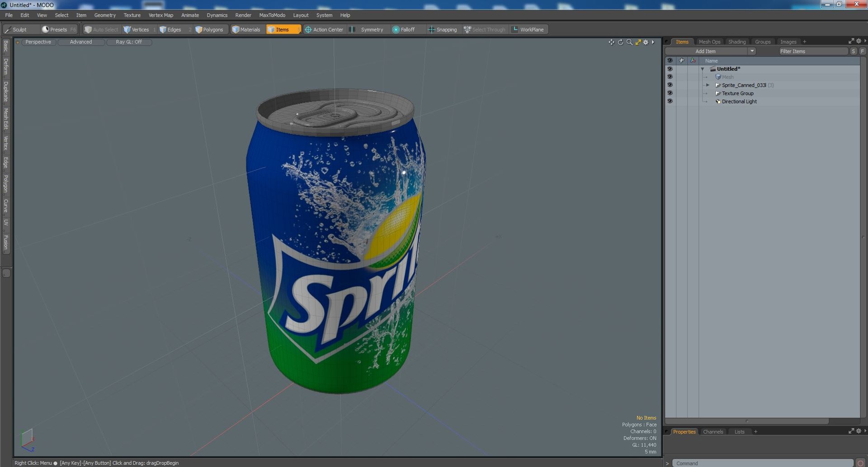
Task: Maximize the Items panel
Action: tap(851, 41)
